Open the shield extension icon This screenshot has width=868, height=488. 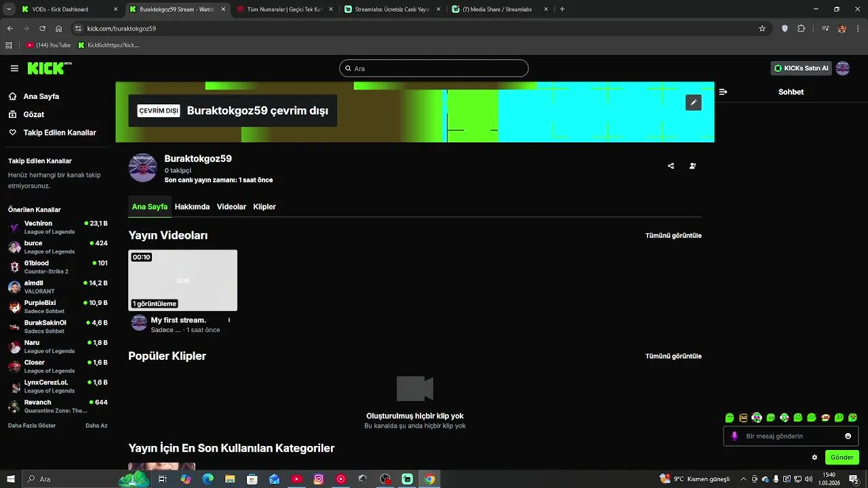tap(785, 28)
